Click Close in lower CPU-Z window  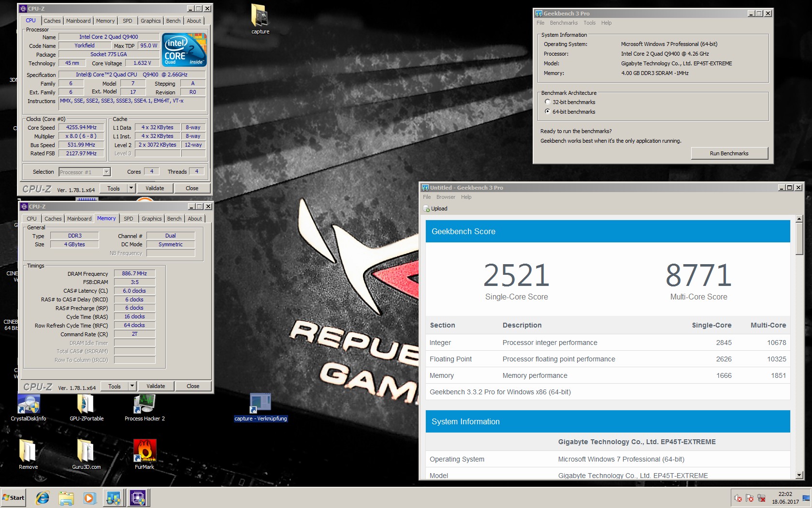coord(193,386)
